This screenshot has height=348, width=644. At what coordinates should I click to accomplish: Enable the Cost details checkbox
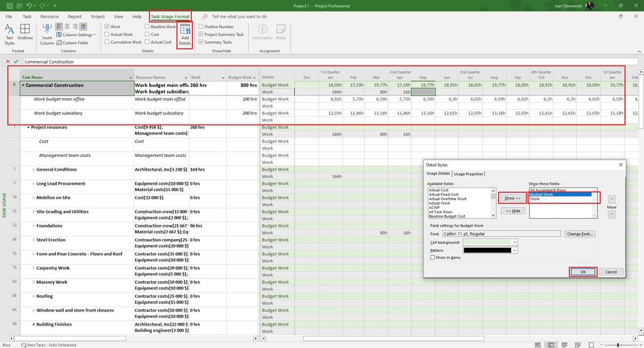(x=147, y=35)
